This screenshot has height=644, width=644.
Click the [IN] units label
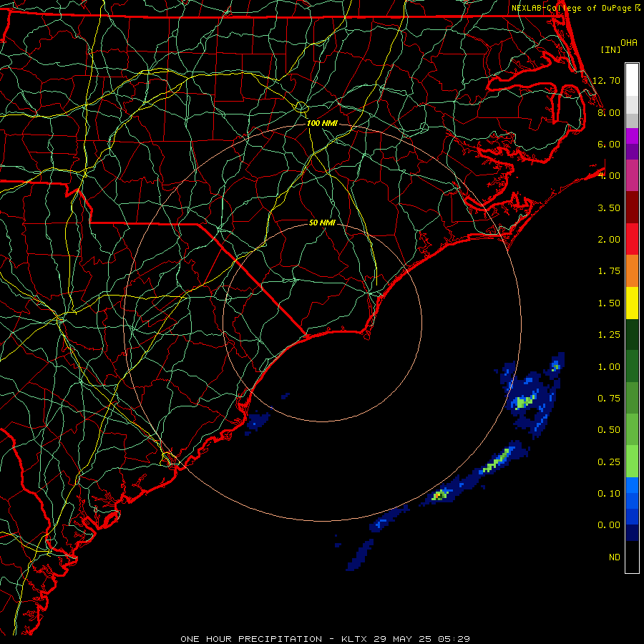(x=611, y=49)
